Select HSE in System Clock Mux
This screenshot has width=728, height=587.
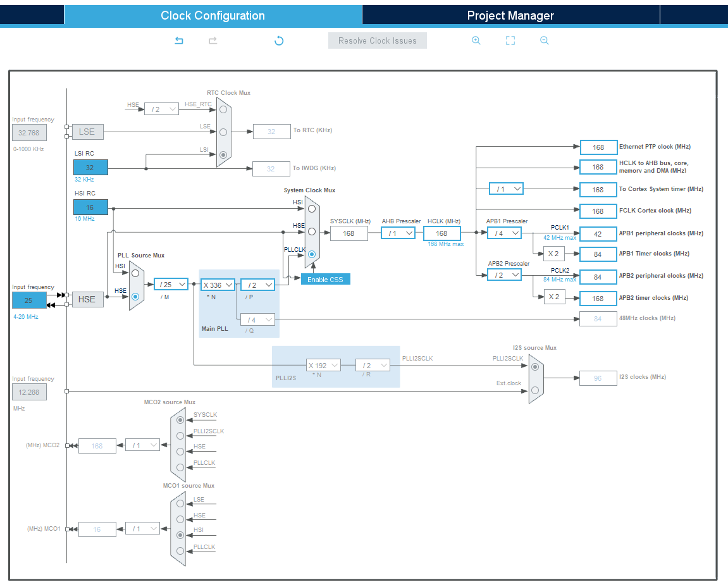pos(311,232)
